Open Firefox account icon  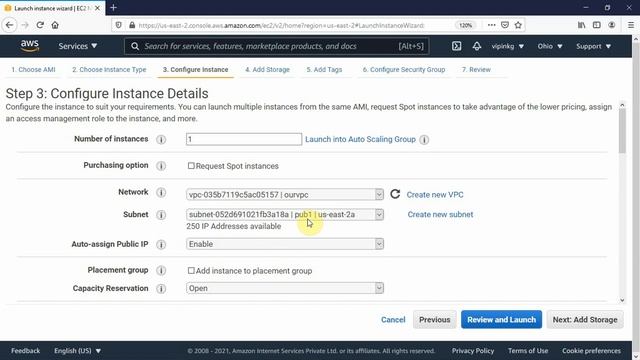point(611,25)
